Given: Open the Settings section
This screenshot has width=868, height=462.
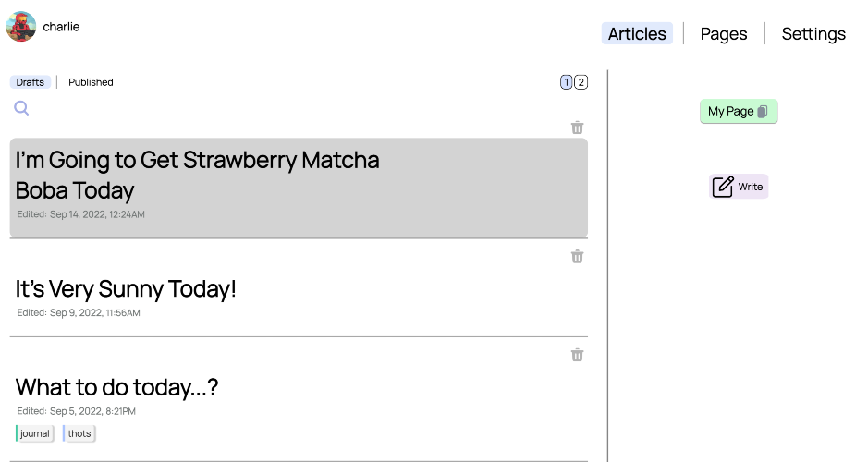Looking at the screenshot, I should point(813,34).
